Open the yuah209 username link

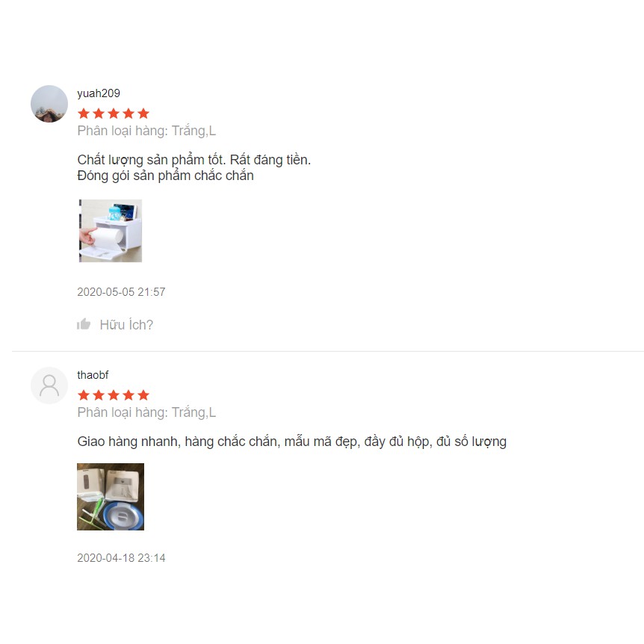99,93
